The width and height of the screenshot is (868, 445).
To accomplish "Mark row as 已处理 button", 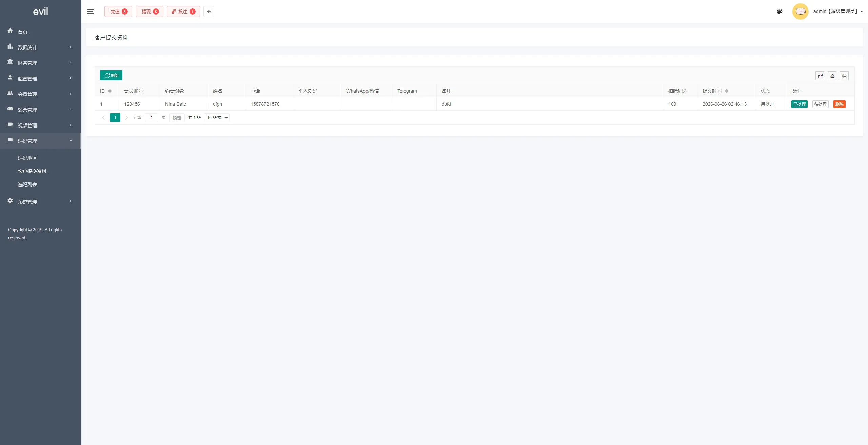I will [x=800, y=104].
